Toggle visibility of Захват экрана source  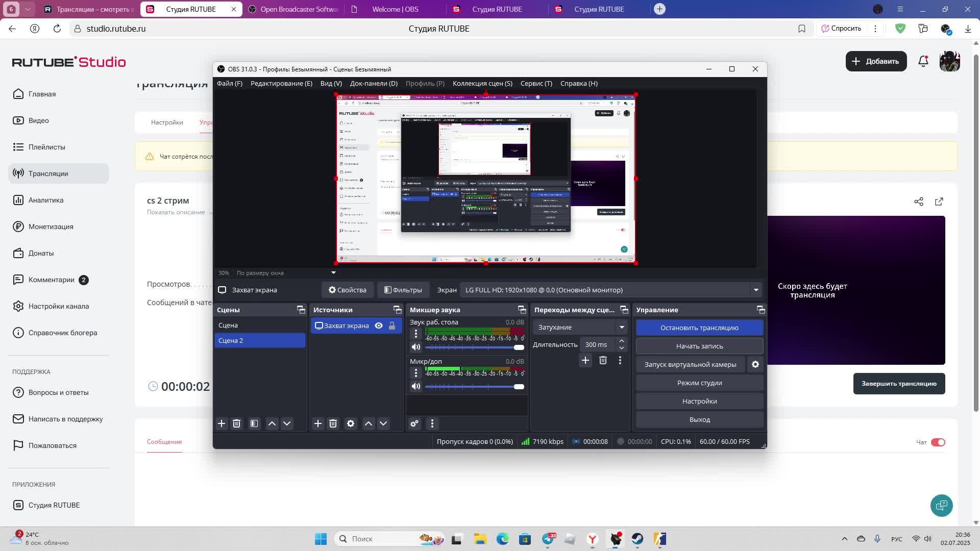point(379,325)
